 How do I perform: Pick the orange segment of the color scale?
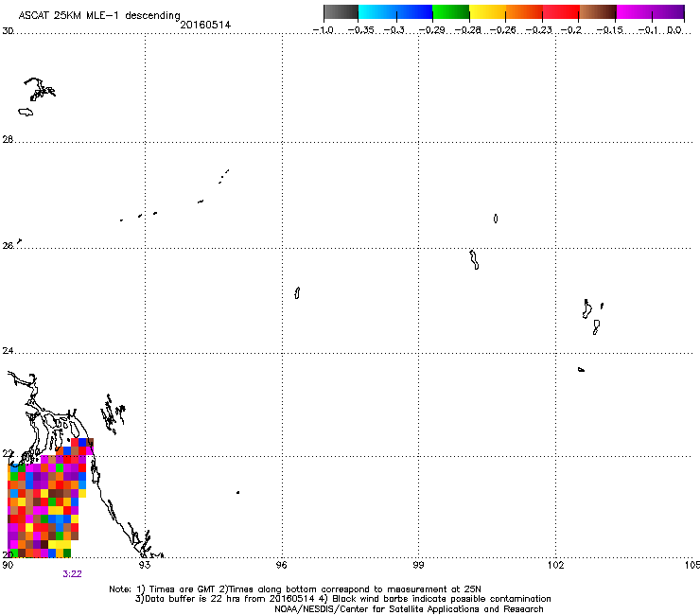[x=524, y=12]
